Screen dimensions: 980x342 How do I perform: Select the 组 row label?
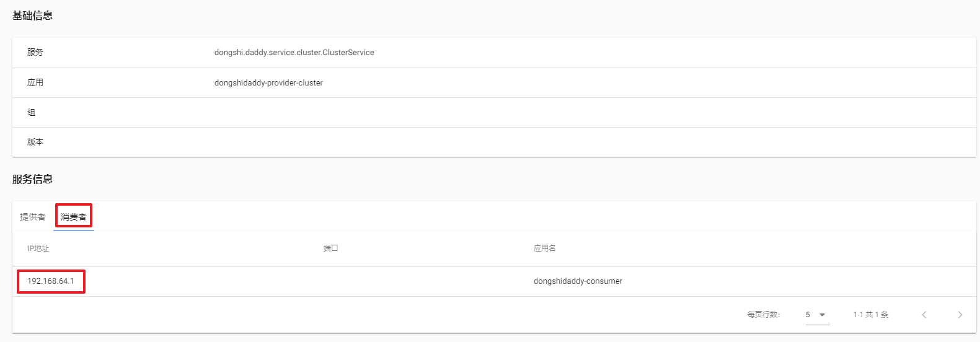coord(32,112)
